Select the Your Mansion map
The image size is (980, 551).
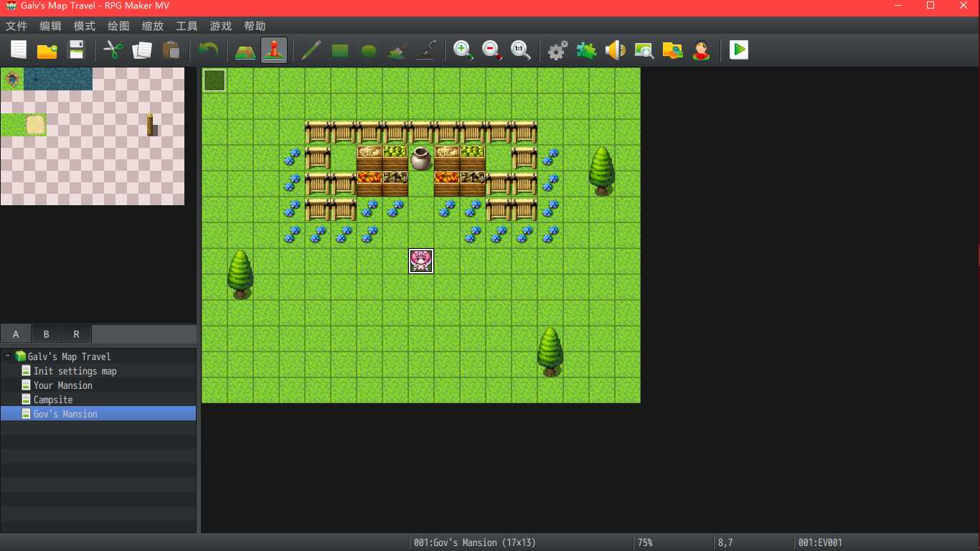pos(63,385)
